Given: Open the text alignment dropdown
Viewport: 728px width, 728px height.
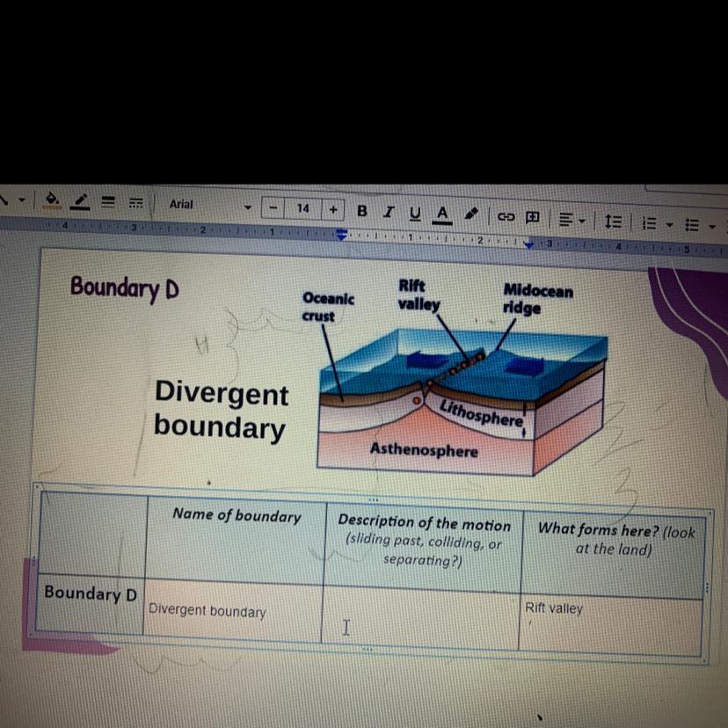Looking at the screenshot, I should tap(571, 219).
